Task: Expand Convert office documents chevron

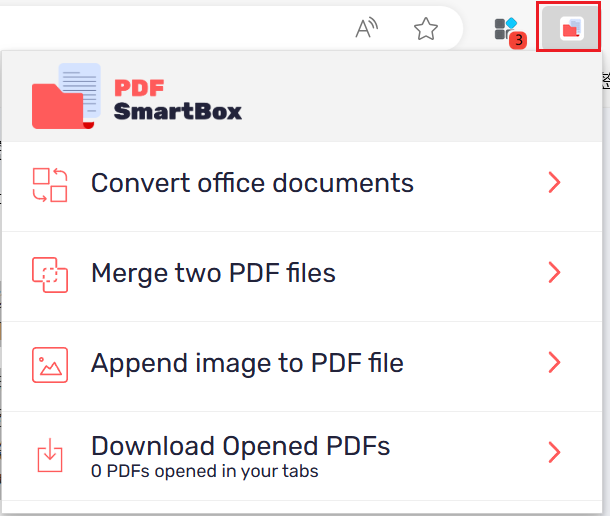Action: pyautogui.click(x=554, y=182)
